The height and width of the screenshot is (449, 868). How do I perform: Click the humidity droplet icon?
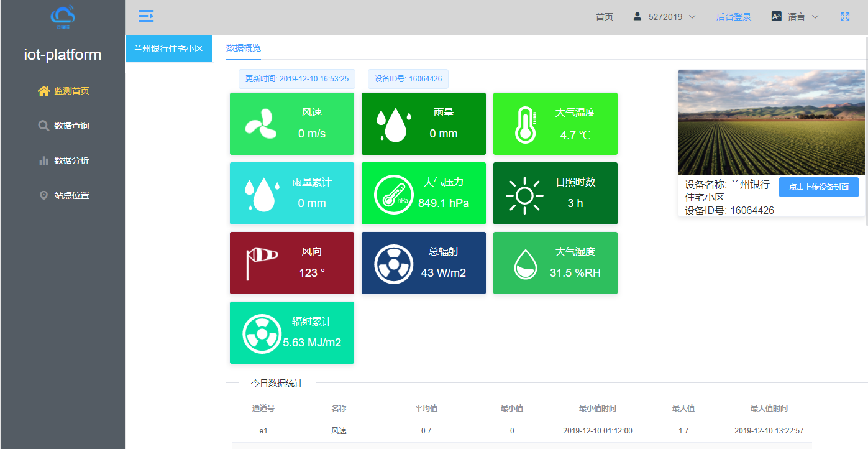[524, 264]
